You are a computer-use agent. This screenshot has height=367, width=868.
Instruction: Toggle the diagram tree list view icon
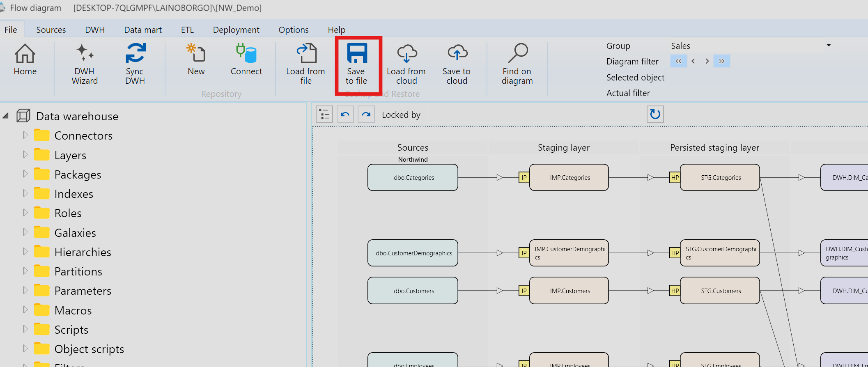click(324, 114)
